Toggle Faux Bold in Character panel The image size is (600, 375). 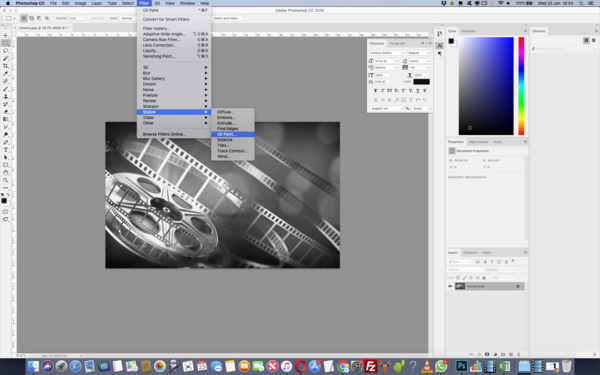tap(375, 91)
